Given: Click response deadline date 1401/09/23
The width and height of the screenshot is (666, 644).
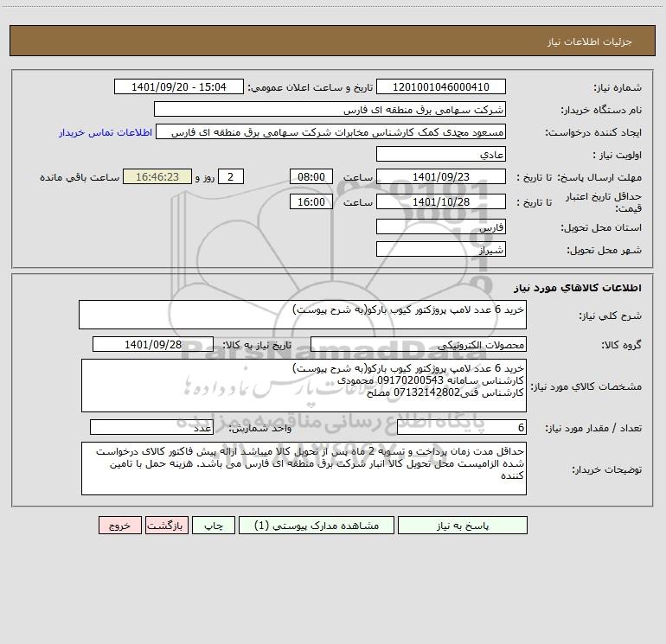Looking at the screenshot, I should point(441,176).
